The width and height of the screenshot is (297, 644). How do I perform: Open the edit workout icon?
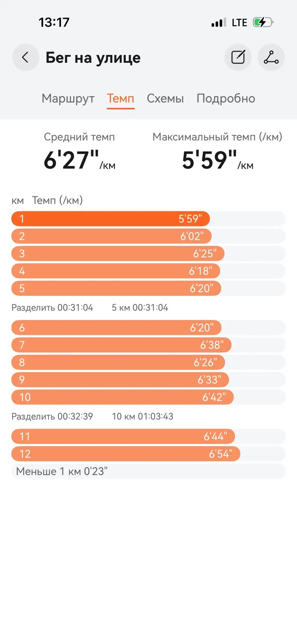coord(238,57)
